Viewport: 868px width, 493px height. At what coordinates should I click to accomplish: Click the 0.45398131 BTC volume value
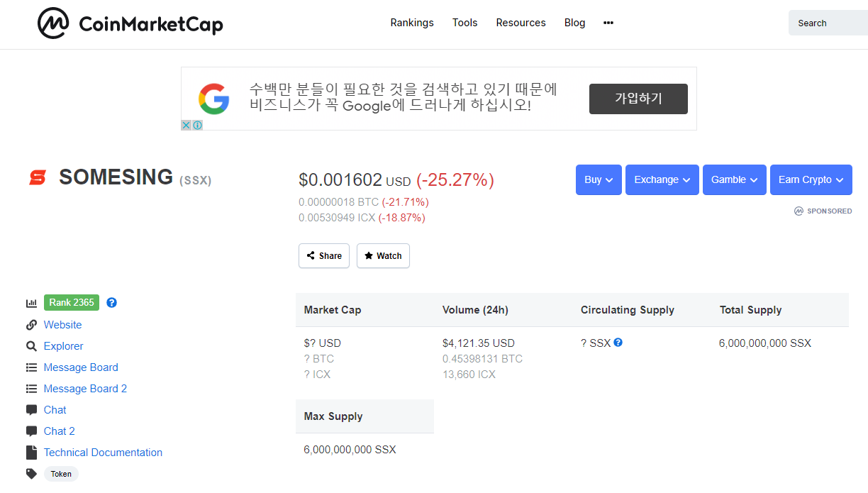pos(482,359)
